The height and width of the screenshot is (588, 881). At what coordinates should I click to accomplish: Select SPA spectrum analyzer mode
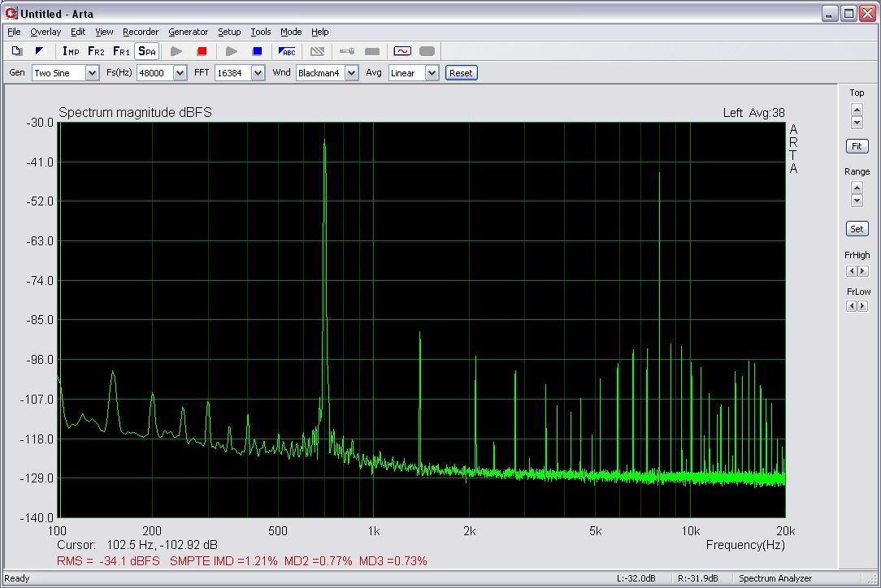[146, 51]
